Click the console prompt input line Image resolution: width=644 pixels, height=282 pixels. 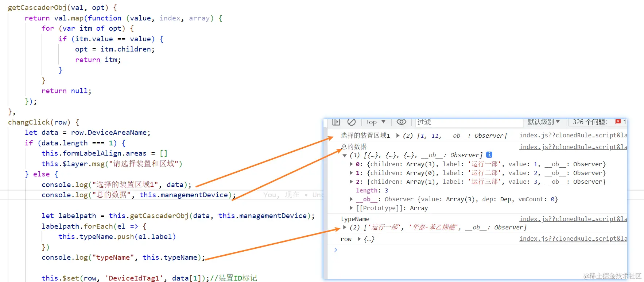click(x=478, y=250)
